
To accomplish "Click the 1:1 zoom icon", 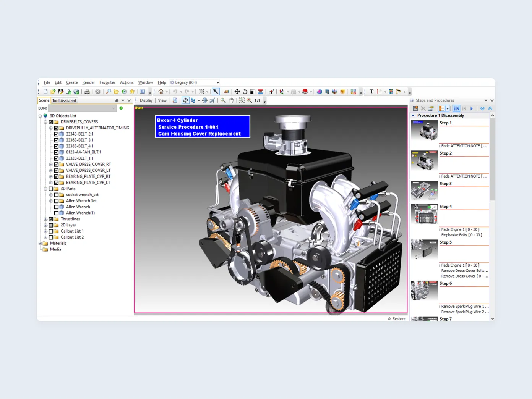I will (x=257, y=100).
